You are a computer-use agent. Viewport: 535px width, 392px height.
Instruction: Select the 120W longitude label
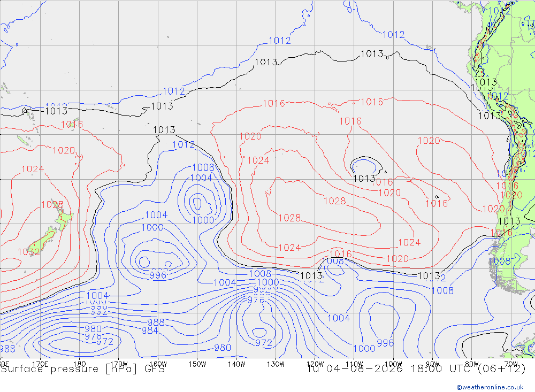(x=315, y=364)
